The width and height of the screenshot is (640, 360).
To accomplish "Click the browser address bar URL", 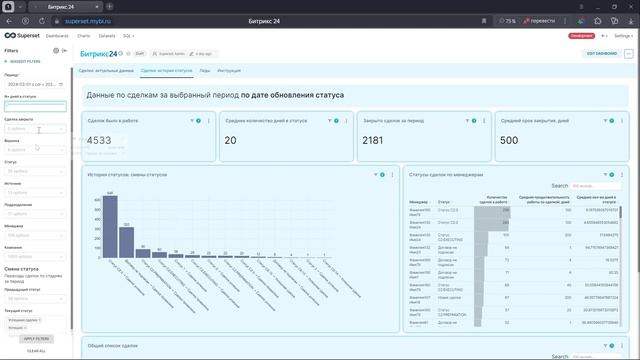I will point(88,21).
